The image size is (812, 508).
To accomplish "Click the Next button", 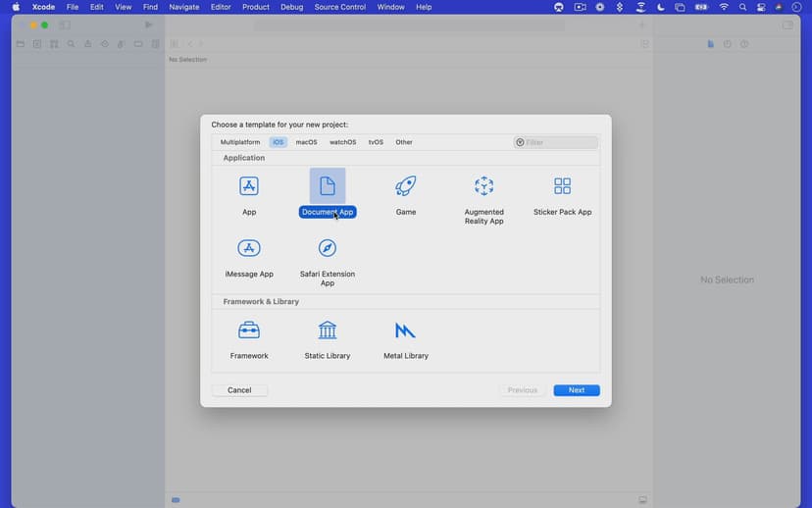I will 576,390.
